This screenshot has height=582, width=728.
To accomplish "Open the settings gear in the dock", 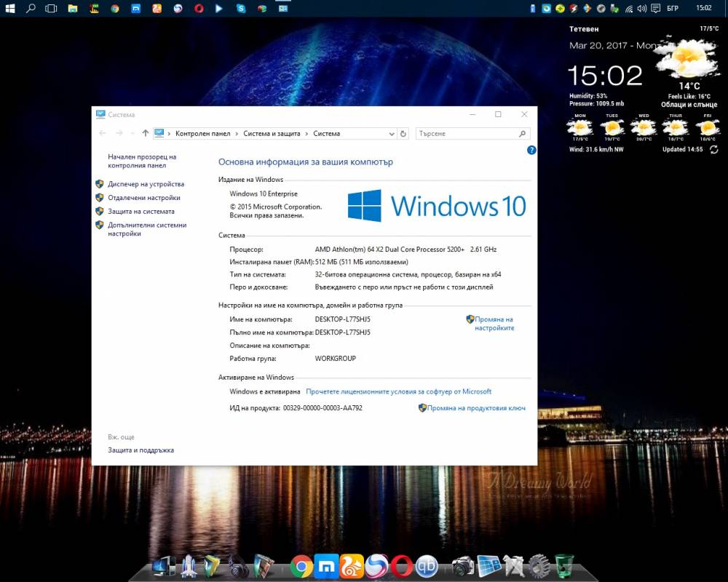I will tap(539, 566).
